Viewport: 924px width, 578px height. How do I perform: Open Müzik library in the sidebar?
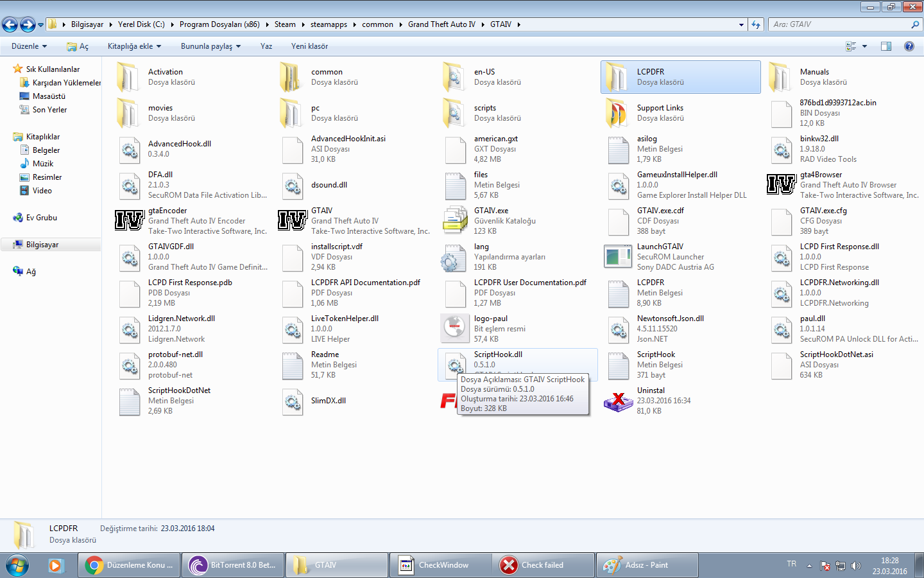pyautogui.click(x=43, y=164)
